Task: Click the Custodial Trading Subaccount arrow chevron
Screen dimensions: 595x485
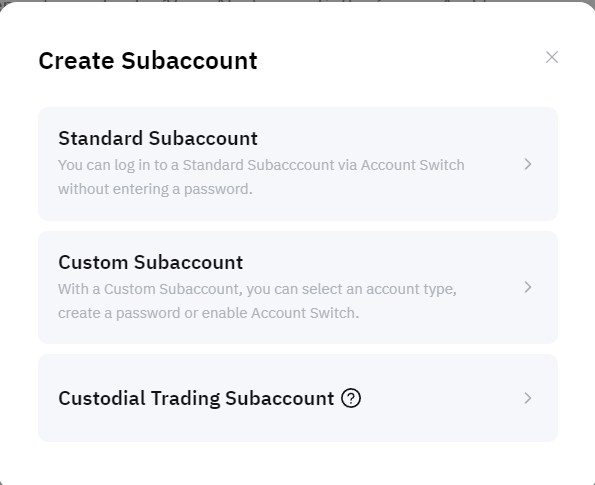Action: coord(528,398)
